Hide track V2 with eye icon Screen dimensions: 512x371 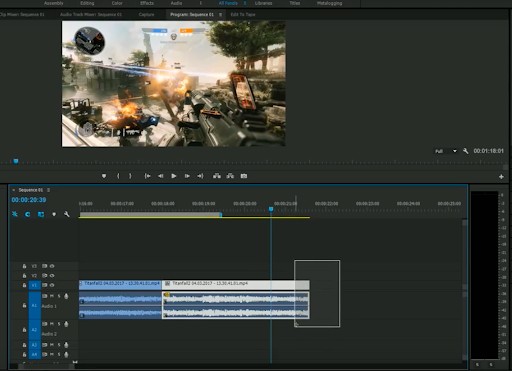tap(52, 276)
